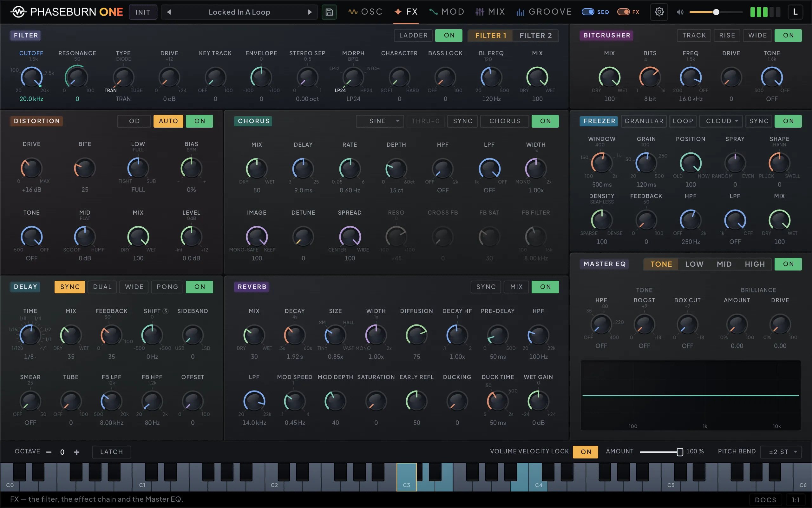Click the INIT button

click(x=143, y=12)
